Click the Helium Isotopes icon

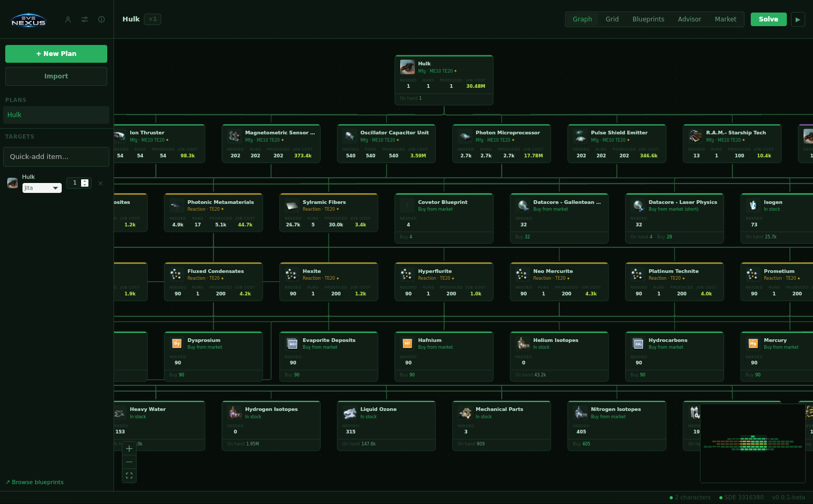523,343
